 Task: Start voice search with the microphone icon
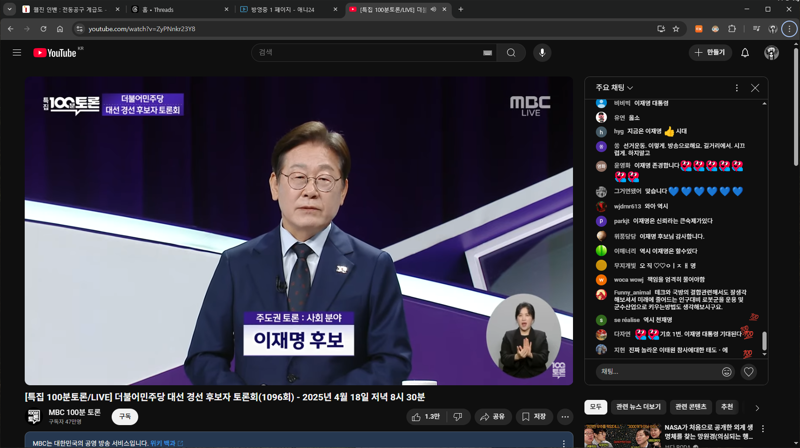tap(542, 53)
